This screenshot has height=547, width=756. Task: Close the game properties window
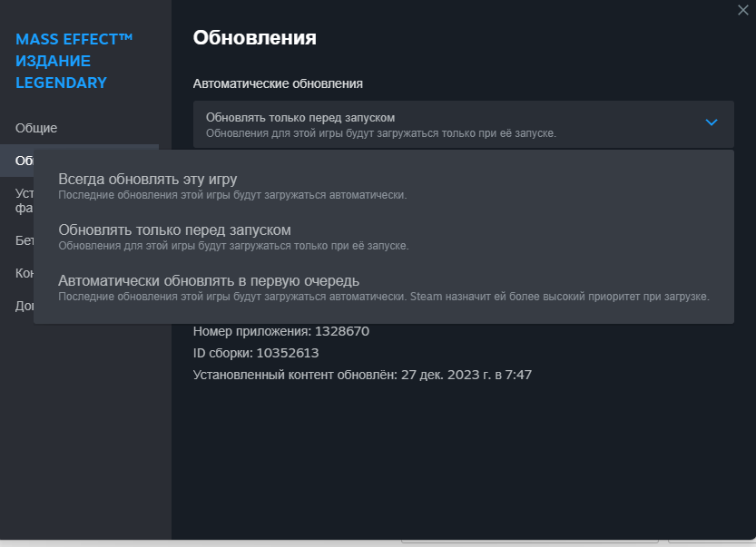742,8
